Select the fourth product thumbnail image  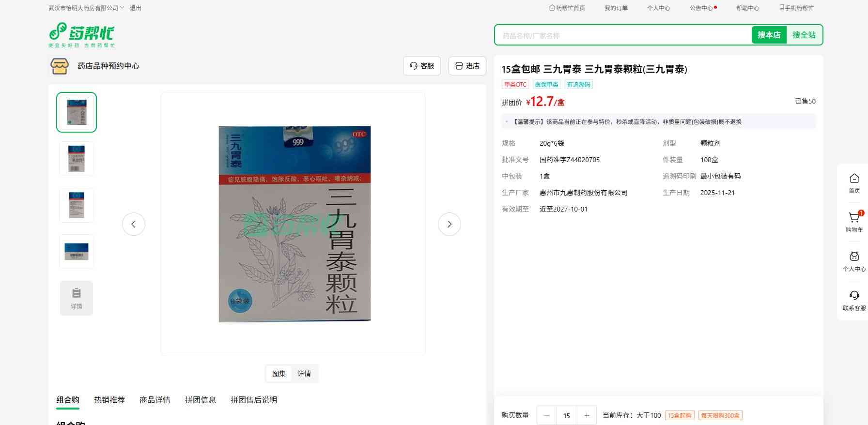point(77,252)
